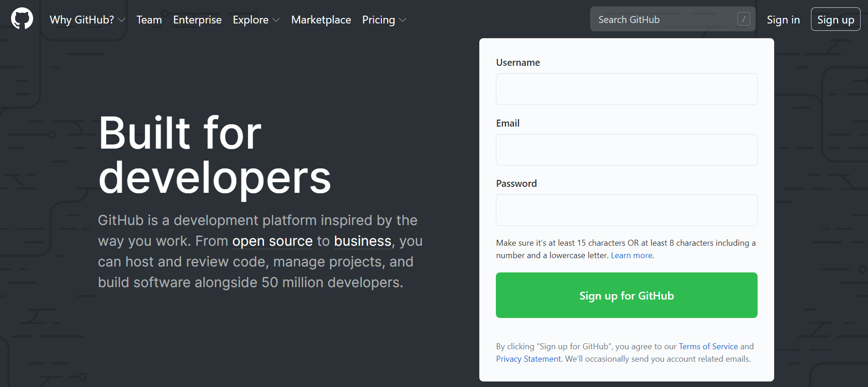This screenshot has width=868, height=387.
Task: Click the Sign in link
Action: click(783, 20)
